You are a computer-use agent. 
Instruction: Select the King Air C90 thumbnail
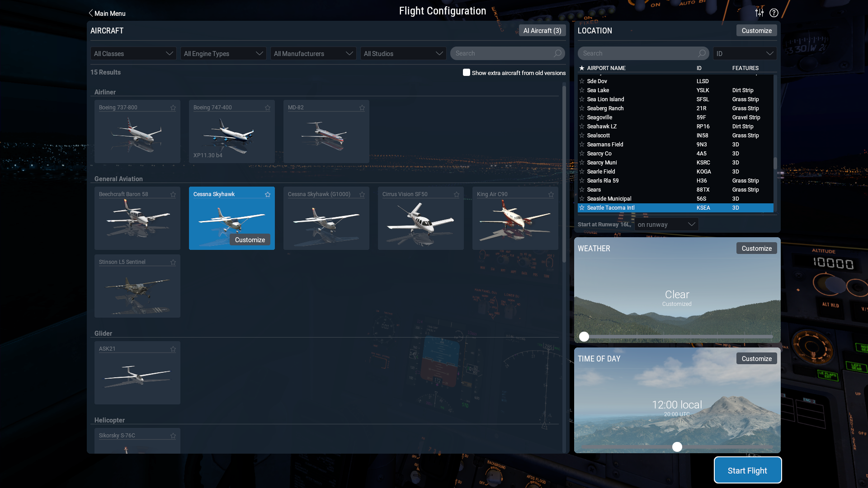click(515, 218)
